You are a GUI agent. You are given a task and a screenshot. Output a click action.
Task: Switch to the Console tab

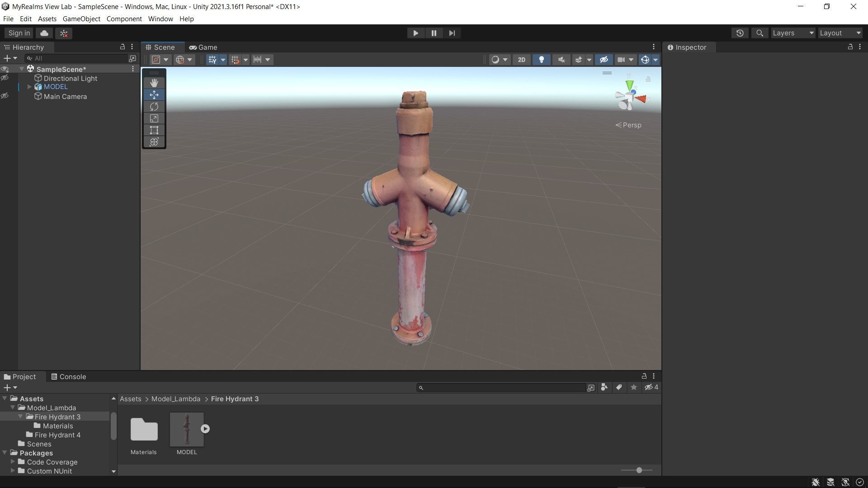point(69,376)
